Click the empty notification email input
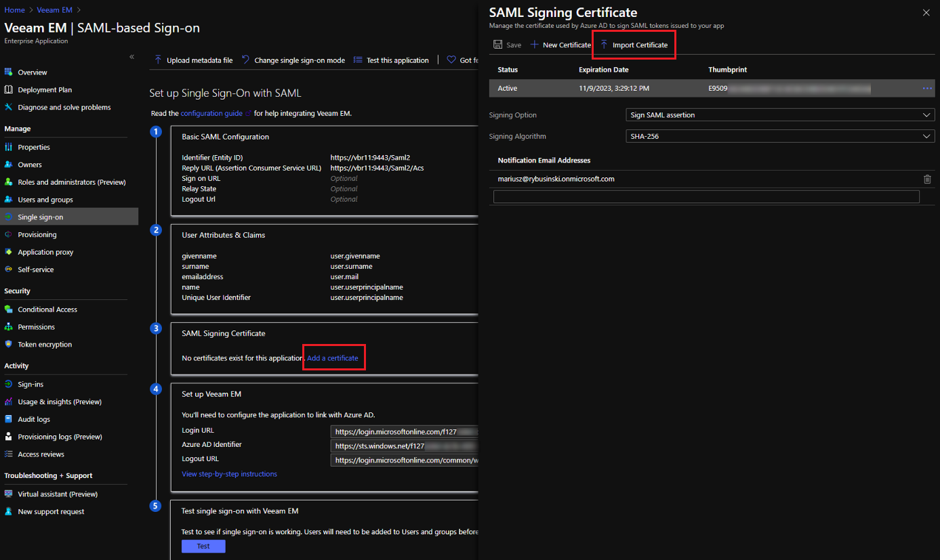The width and height of the screenshot is (940, 560). [706, 197]
